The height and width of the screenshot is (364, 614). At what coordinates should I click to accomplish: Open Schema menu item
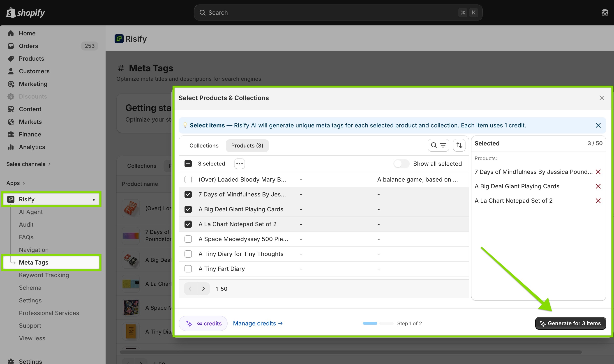click(30, 288)
